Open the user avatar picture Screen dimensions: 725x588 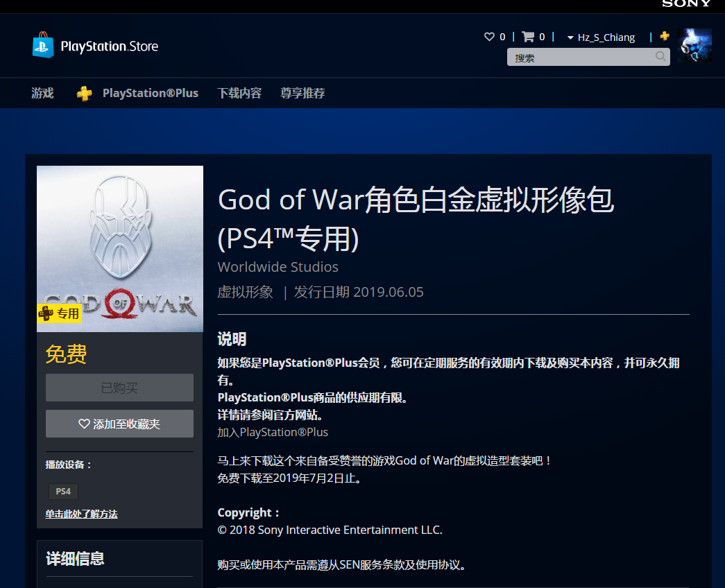tap(694, 45)
